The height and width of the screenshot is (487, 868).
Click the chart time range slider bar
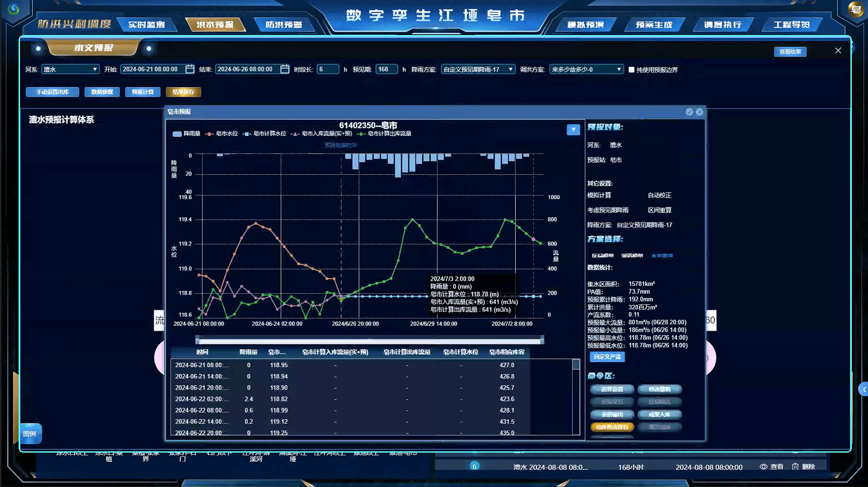click(x=369, y=339)
